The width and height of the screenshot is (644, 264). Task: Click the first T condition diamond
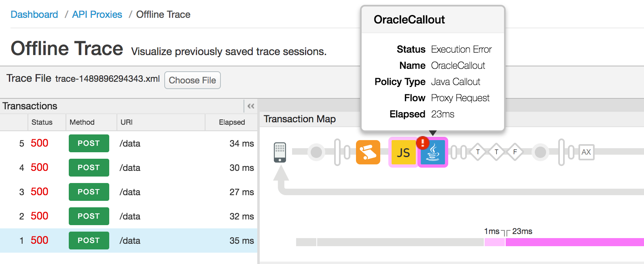point(478,152)
